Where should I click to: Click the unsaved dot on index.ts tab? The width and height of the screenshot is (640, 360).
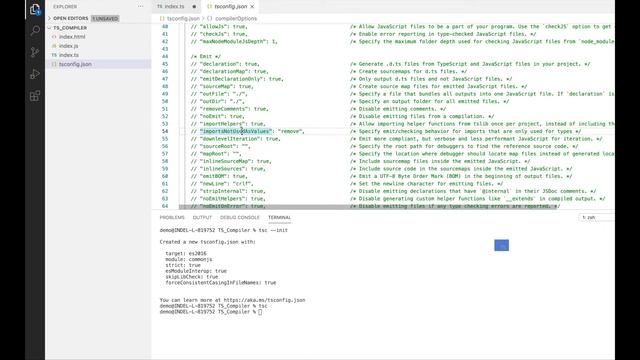pyautogui.click(x=194, y=7)
